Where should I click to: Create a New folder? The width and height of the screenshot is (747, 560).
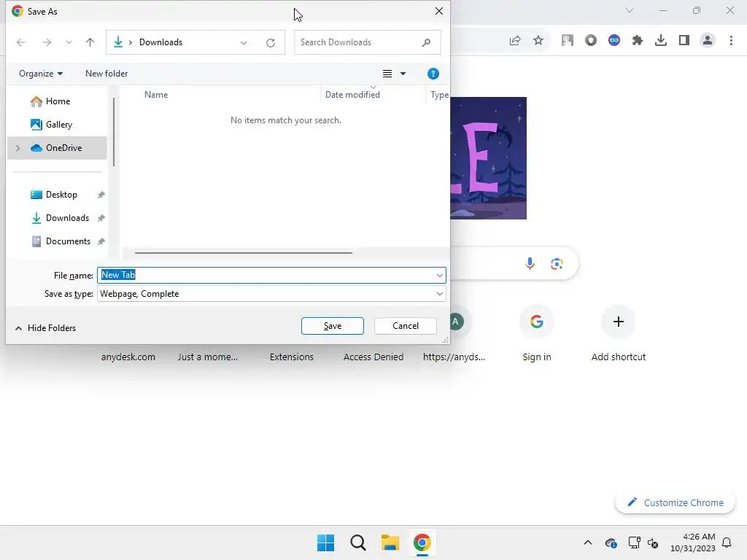(107, 74)
